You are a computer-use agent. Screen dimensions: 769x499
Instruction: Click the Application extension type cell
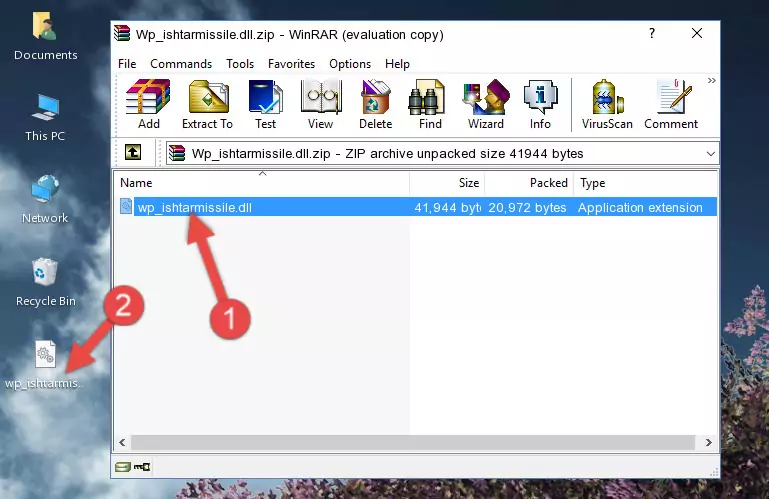coord(640,208)
